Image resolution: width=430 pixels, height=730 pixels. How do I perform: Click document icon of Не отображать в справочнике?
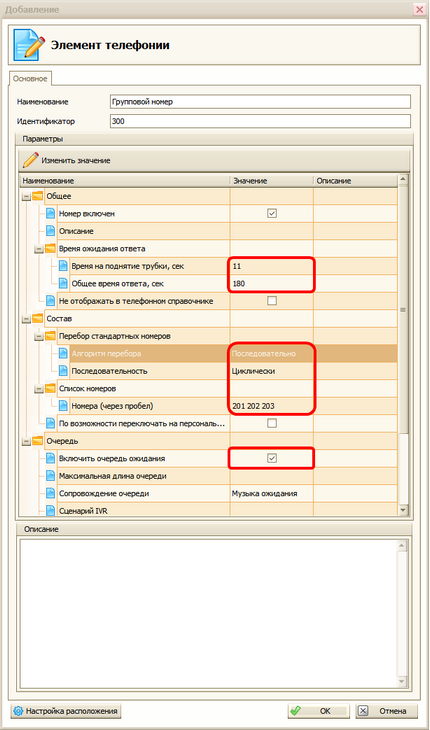click(50, 301)
